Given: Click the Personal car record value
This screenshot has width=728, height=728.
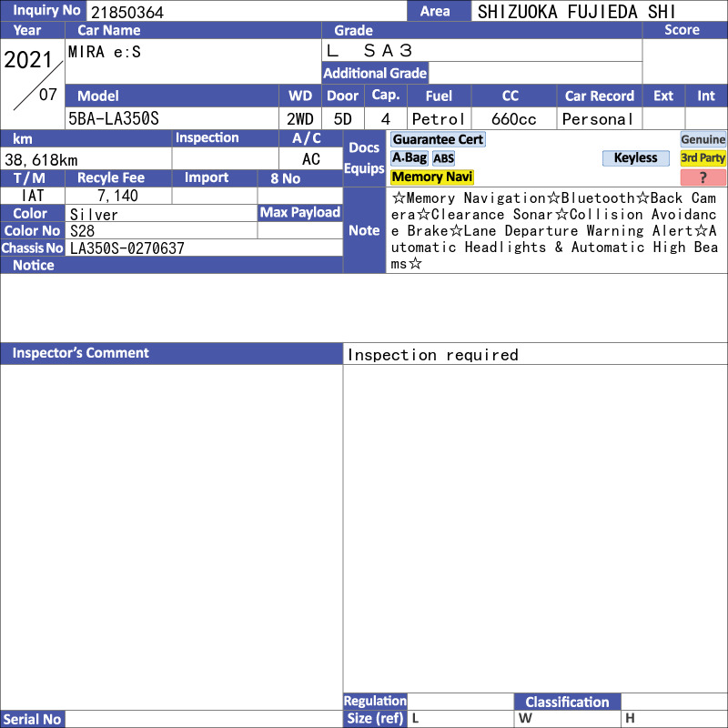Looking at the screenshot, I should point(598,119).
